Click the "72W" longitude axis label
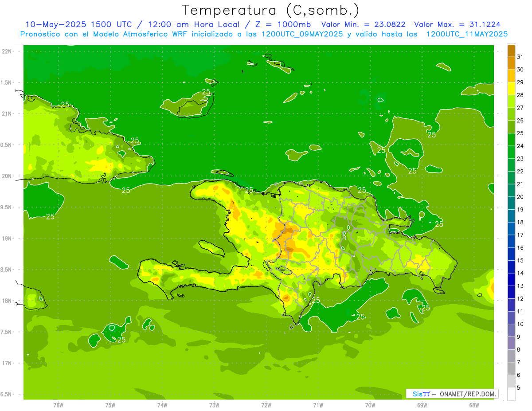Image resolution: width=532 pixels, height=411 pixels. (x=266, y=405)
